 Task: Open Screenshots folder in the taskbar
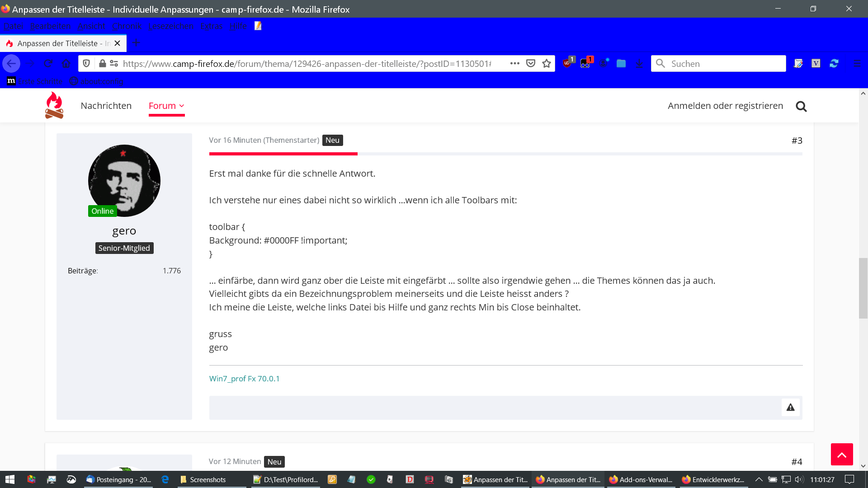(x=208, y=480)
